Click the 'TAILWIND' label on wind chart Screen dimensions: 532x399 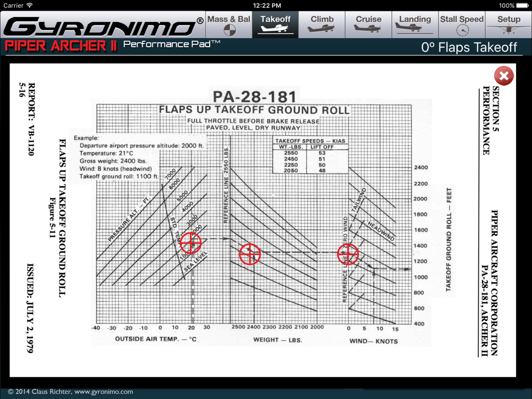point(359,200)
